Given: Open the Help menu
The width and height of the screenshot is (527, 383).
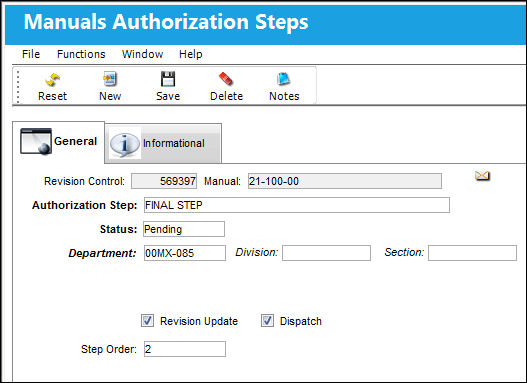Looking at the screenshot, I should [191, 54].
